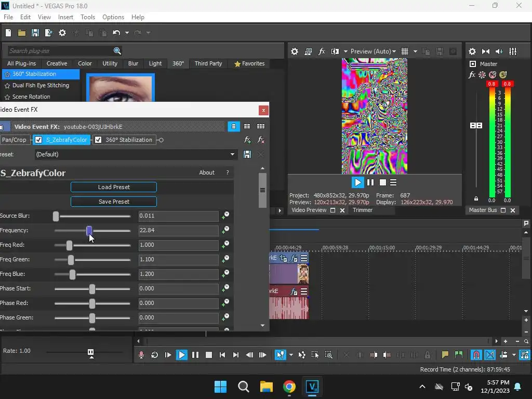
Task: Click the transport bar Record microphone button
Action: [141, 355]
